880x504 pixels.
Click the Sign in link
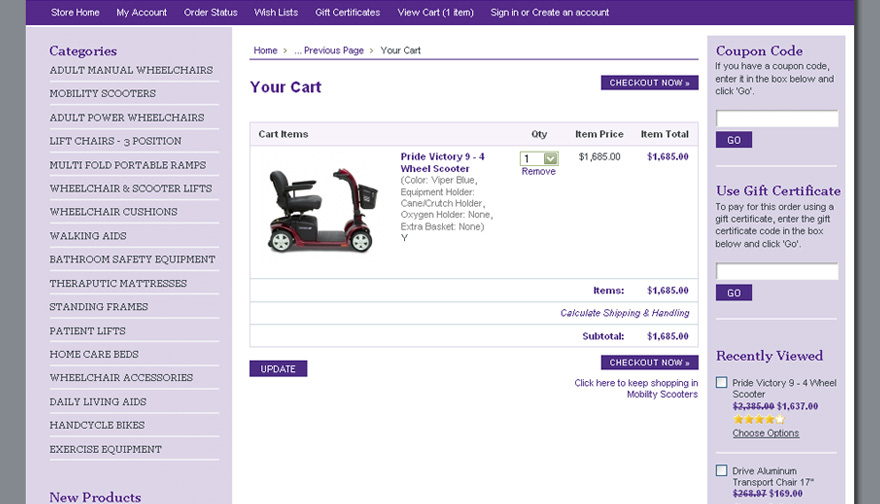tap(504, 12)
